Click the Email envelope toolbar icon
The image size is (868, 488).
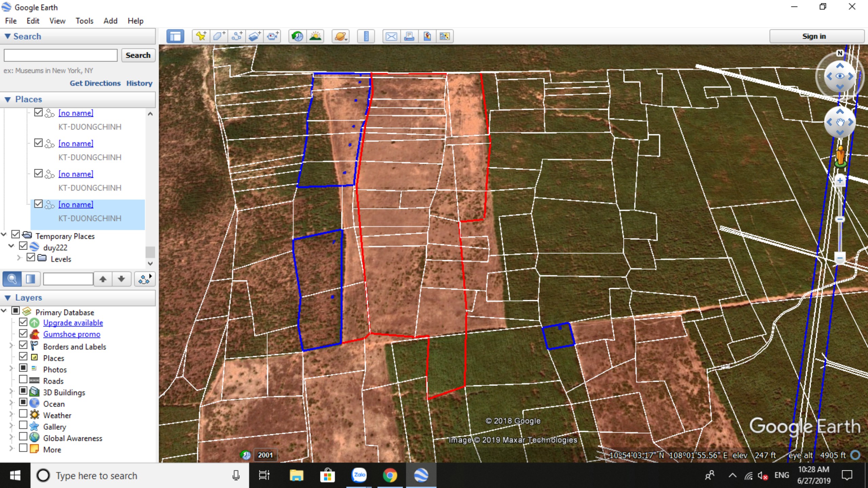[391, 36]
